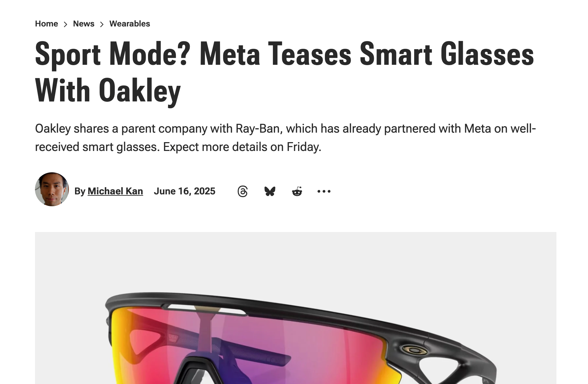588x384 pixels.
Task: Click the chevron after Home breadcrumb
Action: 66,24
